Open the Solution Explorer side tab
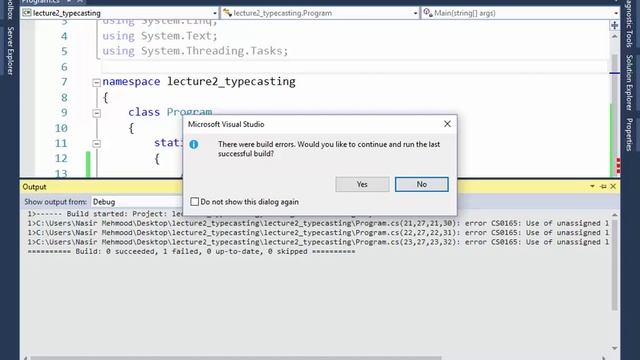640x360 pixels. (x=629, y=82)
